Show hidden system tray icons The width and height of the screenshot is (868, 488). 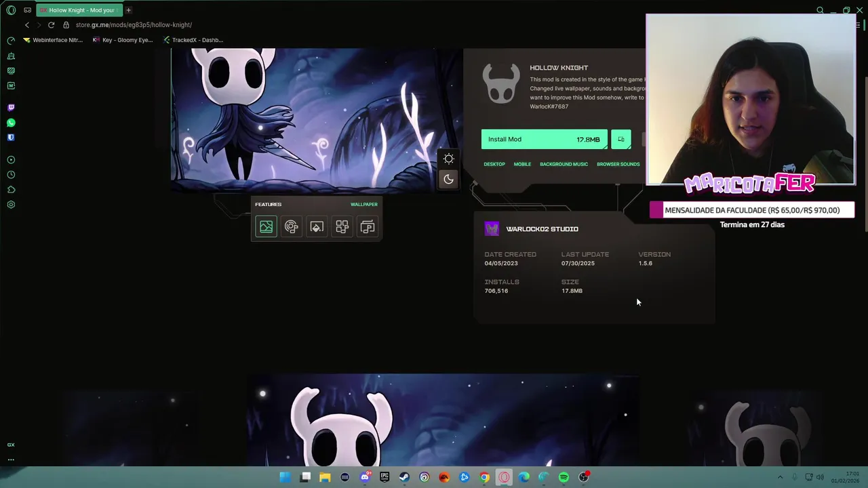tap(780, 477)
